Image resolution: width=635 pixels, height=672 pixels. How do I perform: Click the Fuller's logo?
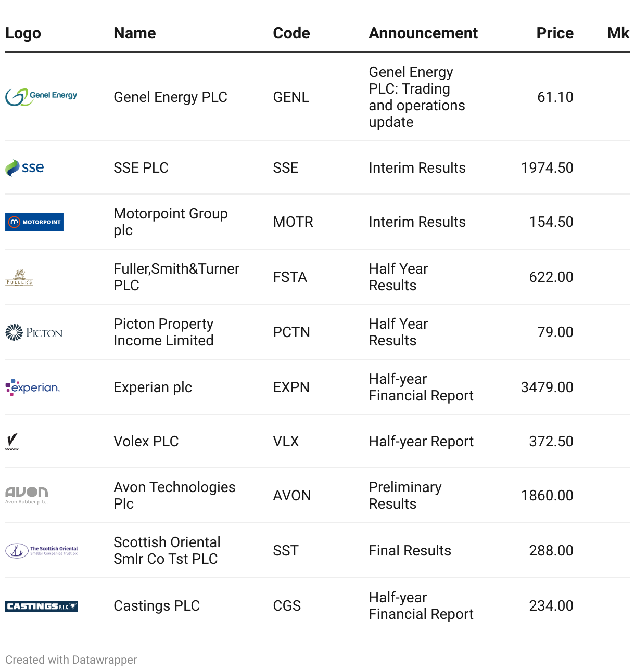pos(19,277)
